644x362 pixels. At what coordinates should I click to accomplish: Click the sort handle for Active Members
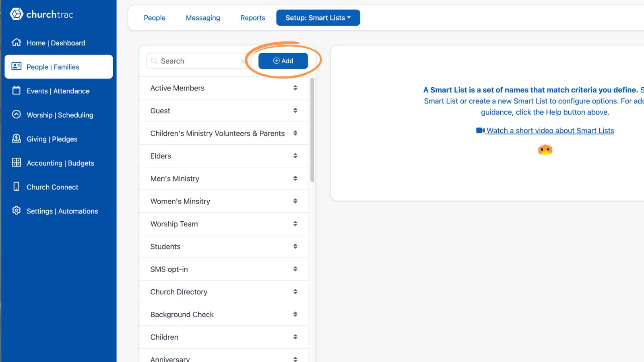295,88
